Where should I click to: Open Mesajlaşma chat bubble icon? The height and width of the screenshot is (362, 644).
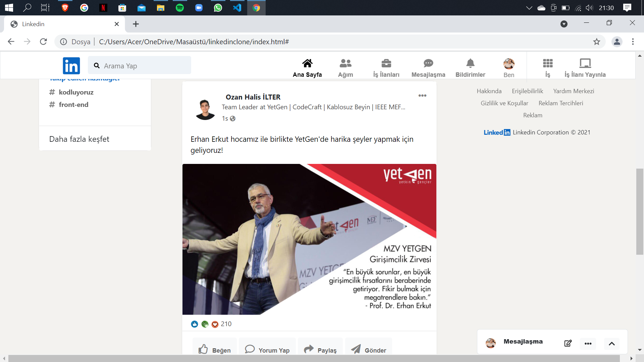coord(428,63)
